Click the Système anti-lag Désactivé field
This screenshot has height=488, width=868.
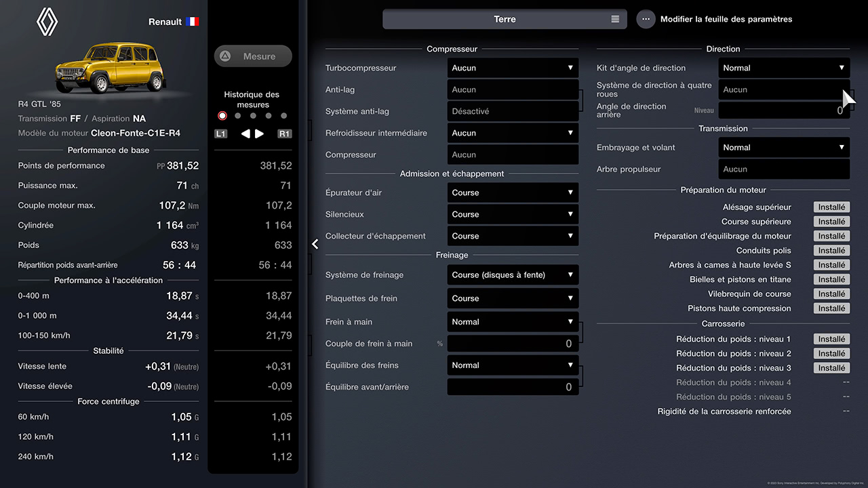513,111
